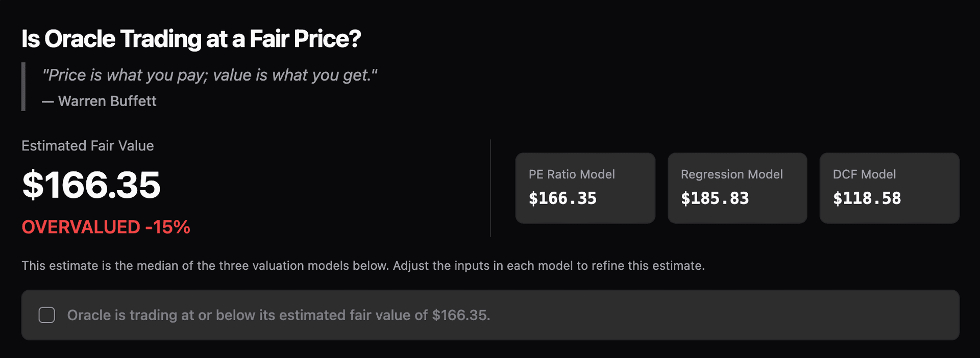Click the "PE Ratio Model" title text
Screen dimensions: 980x358
572,174
